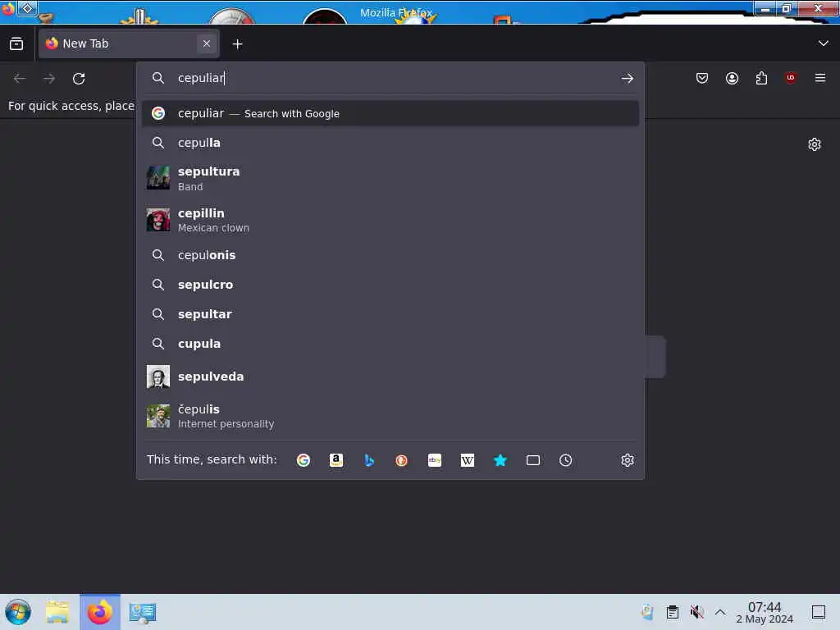Select the cupula suggestion
Screen dimensions: 840x630
point(390,344)
